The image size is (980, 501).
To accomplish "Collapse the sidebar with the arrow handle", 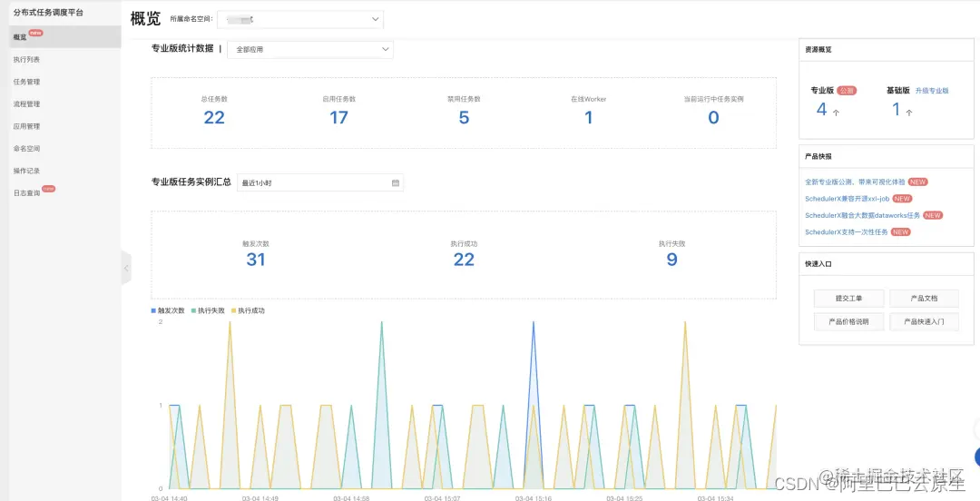I will click(126, 268).
